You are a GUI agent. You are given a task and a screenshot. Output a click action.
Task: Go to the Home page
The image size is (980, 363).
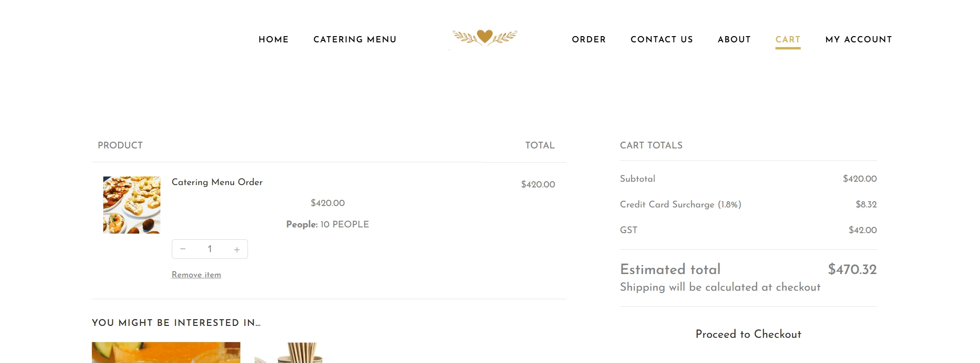(274, 39)
